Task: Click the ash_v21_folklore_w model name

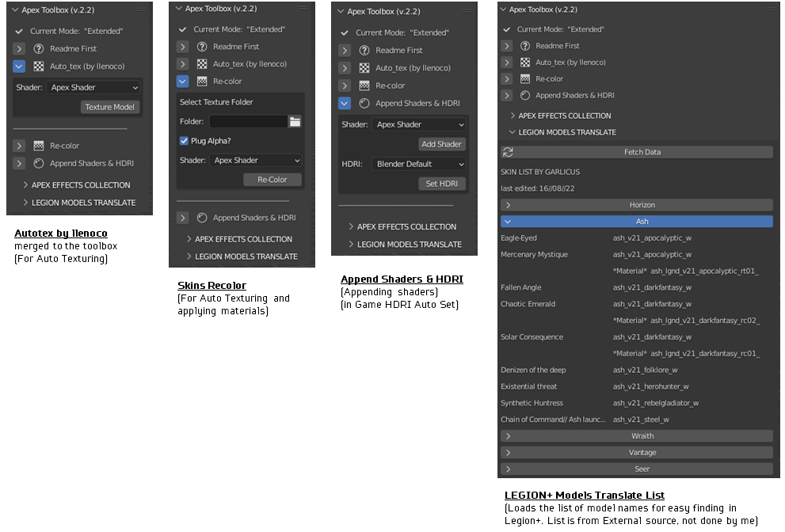Action: coord(646,370)
